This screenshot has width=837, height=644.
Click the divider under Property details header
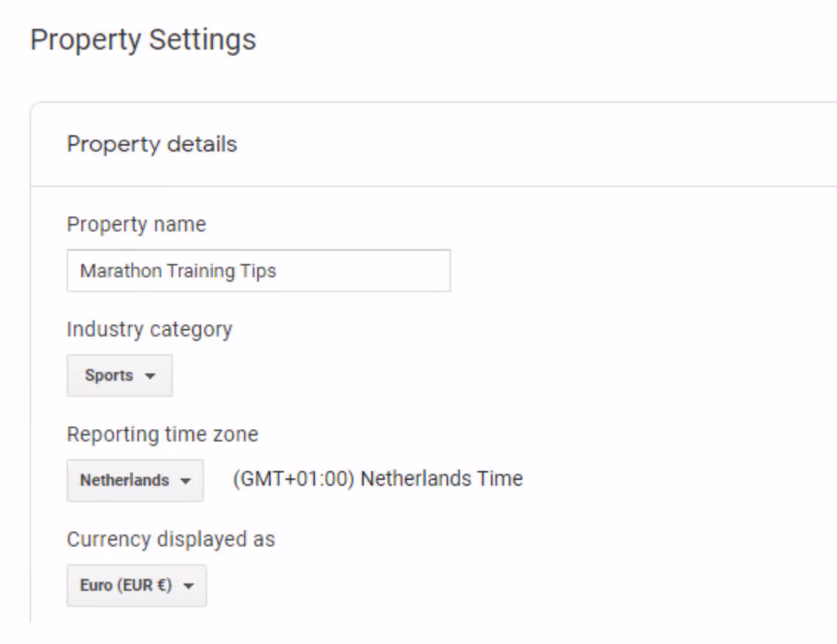[x=433, y=186]
